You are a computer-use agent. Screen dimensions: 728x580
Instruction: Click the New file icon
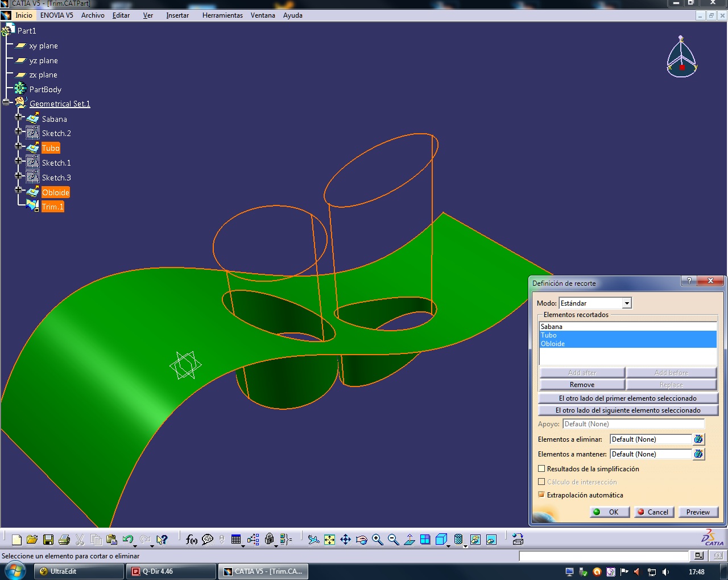click(16, 540)
